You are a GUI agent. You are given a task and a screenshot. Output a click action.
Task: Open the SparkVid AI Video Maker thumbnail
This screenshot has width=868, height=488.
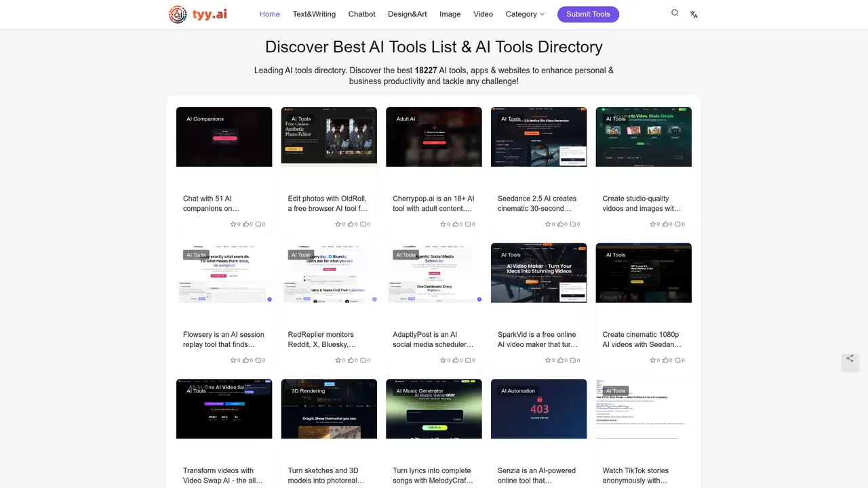click(538, 272)
